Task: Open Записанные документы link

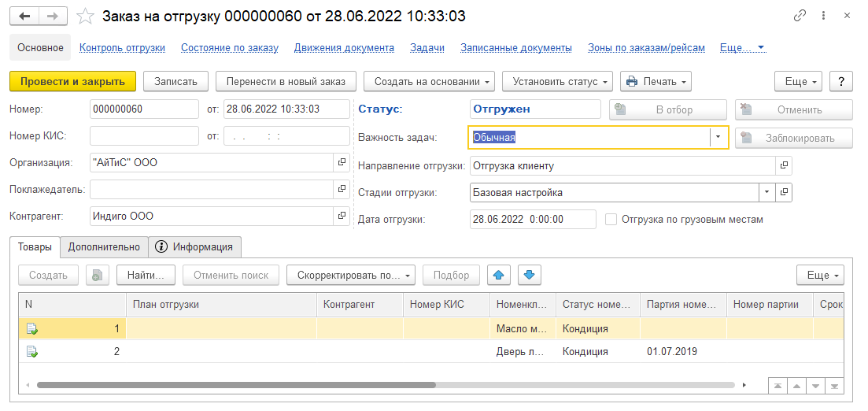Action: pos(516,48)
